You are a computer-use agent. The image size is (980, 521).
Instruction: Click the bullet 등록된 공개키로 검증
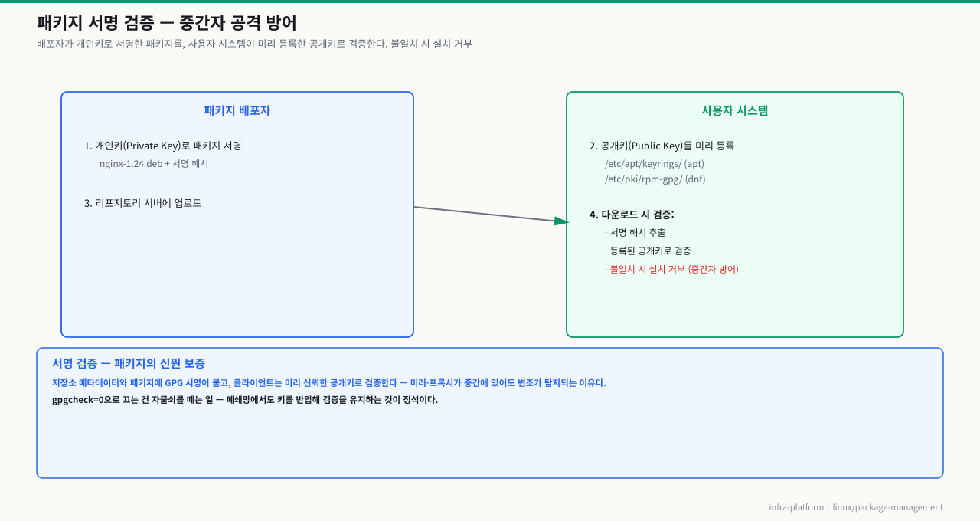(x=648, y=251)
